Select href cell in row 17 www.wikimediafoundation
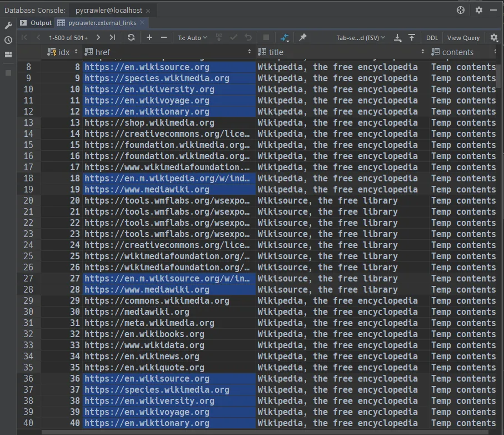Viewport: 504px width, 435px height. (169, 167)
